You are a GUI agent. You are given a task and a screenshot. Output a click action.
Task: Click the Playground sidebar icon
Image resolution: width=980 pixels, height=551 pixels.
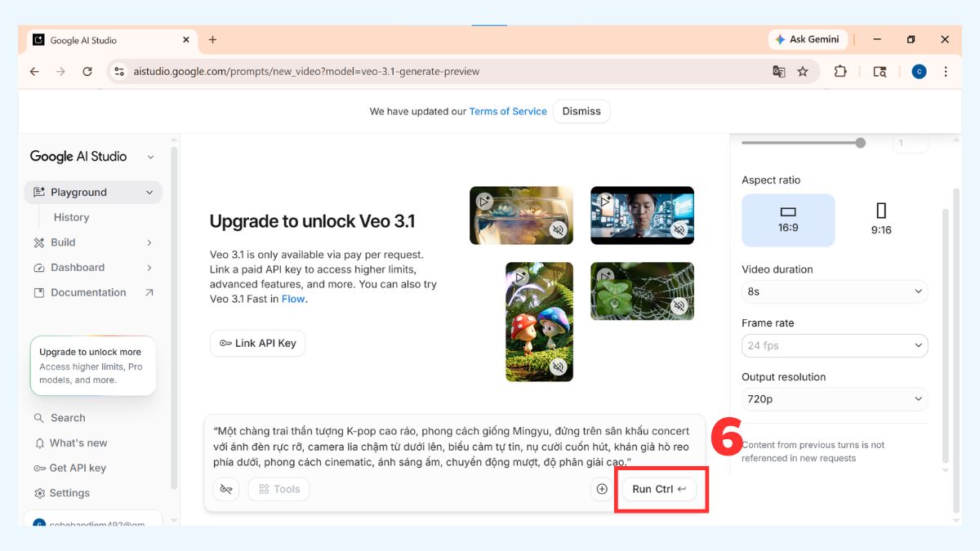pyautogui.click(x=39, y=193)
